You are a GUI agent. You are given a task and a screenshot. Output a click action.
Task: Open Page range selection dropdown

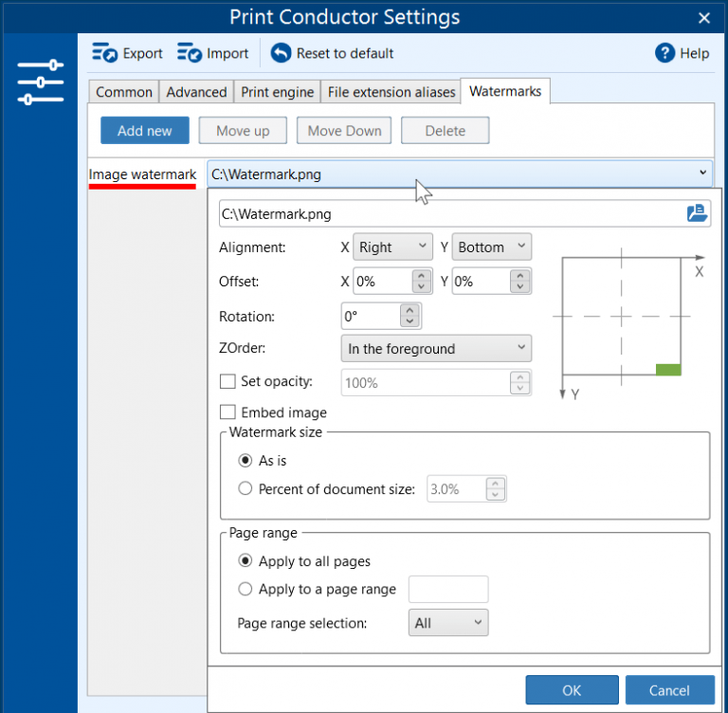[449, 623]
